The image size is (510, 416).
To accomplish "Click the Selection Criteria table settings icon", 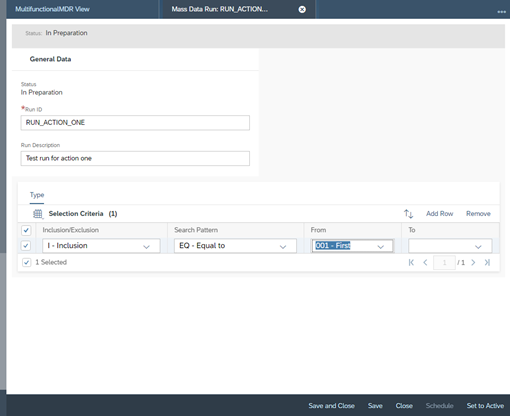I will click(38, 214).
